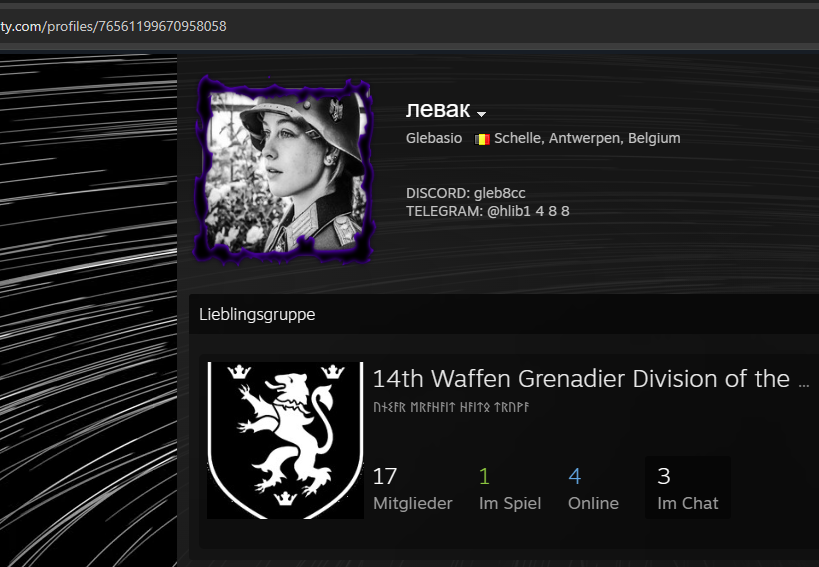Open the 14th Waffen Grenadier Division group link
The height and width of the screenshot is (567, 819).
point(580,379)
